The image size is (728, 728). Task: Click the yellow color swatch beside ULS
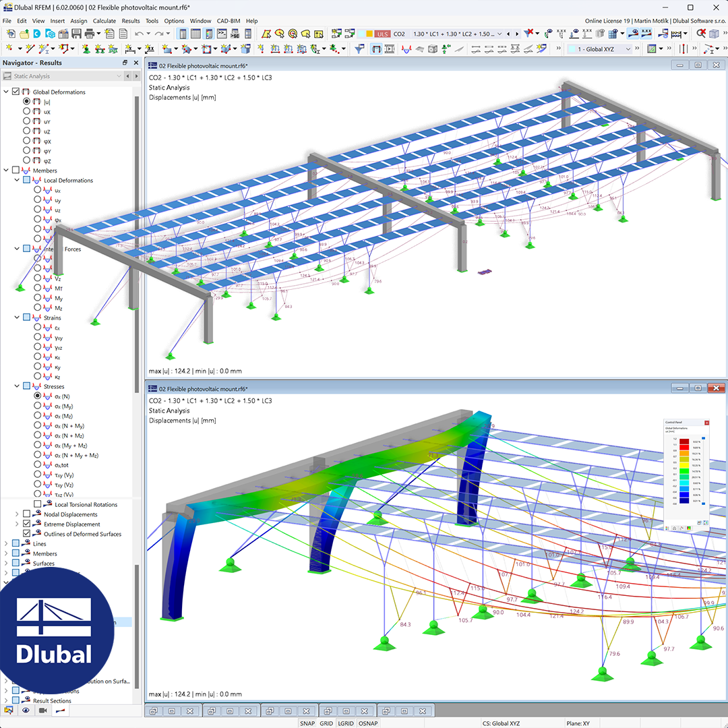tap(369, 34)
